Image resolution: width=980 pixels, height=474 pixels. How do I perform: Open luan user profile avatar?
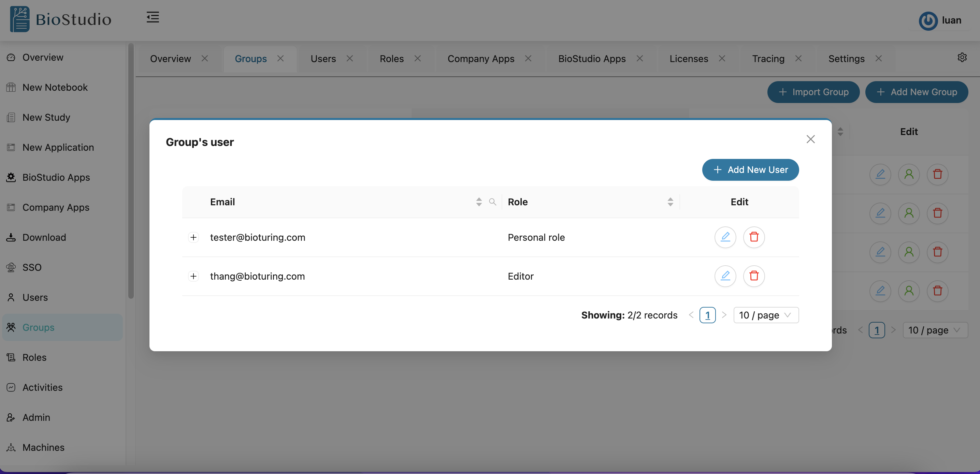pos(928,20)
